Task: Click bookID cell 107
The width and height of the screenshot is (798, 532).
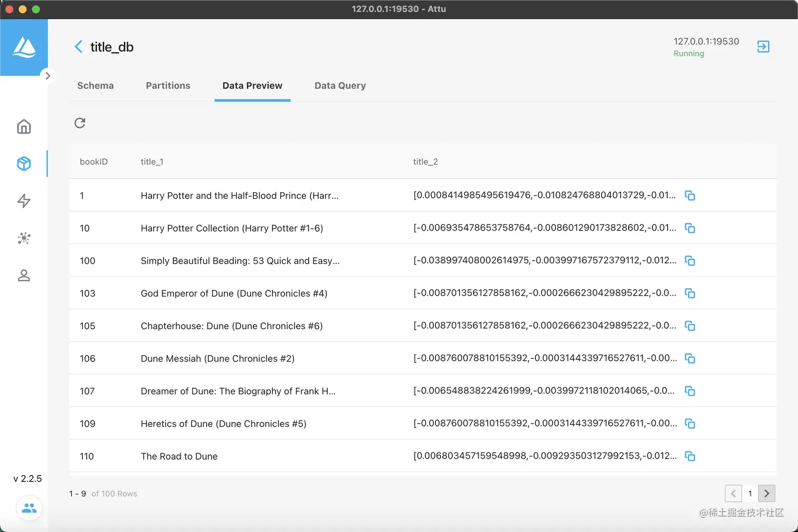Action: click(x=87, y=391)
